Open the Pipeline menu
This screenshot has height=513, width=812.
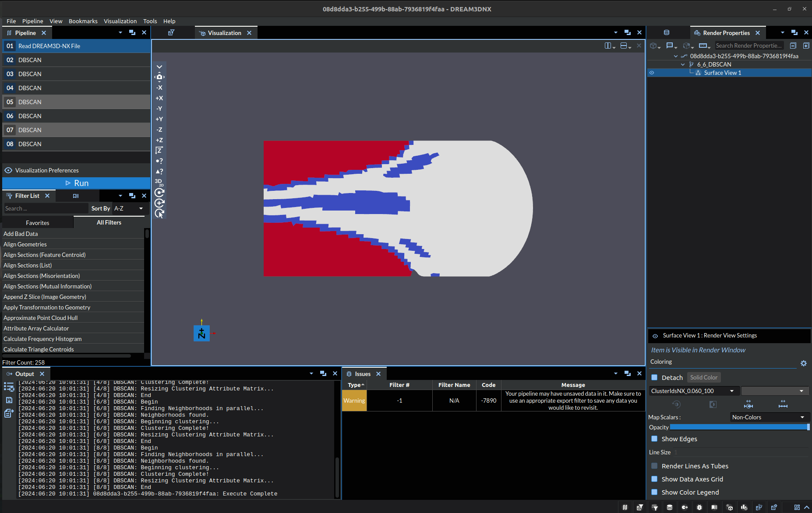[33, 21]
